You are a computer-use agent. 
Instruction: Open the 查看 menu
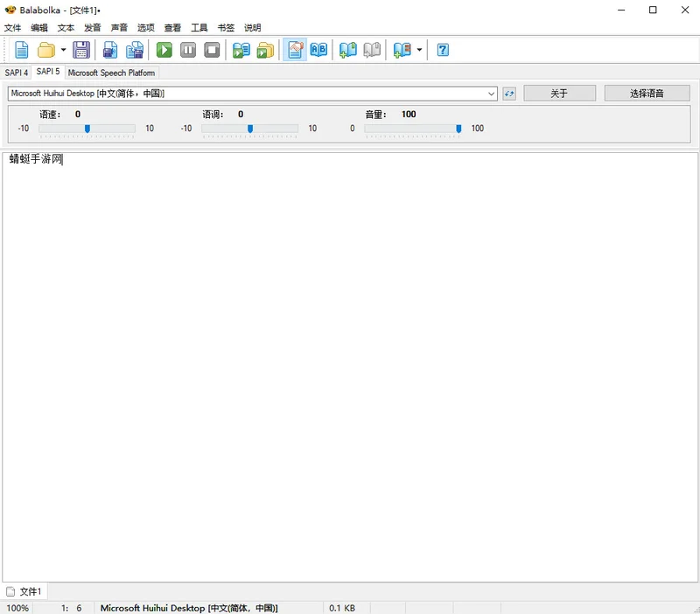172,28
